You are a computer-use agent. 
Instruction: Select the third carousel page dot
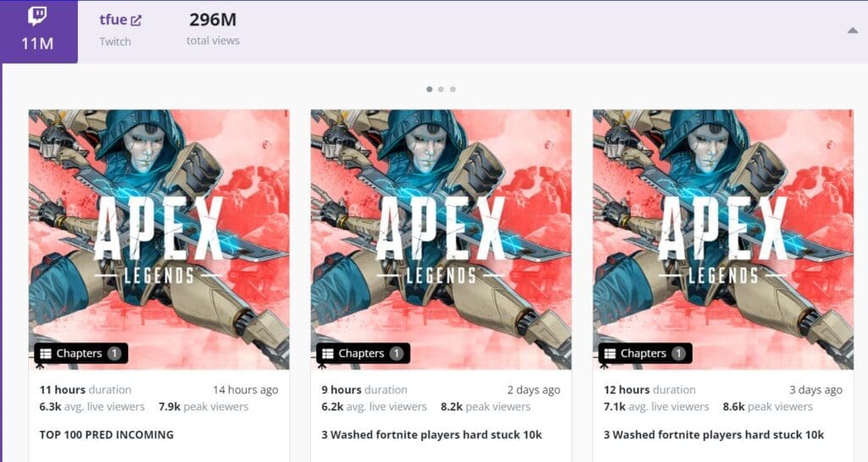(x=453, y=89)
